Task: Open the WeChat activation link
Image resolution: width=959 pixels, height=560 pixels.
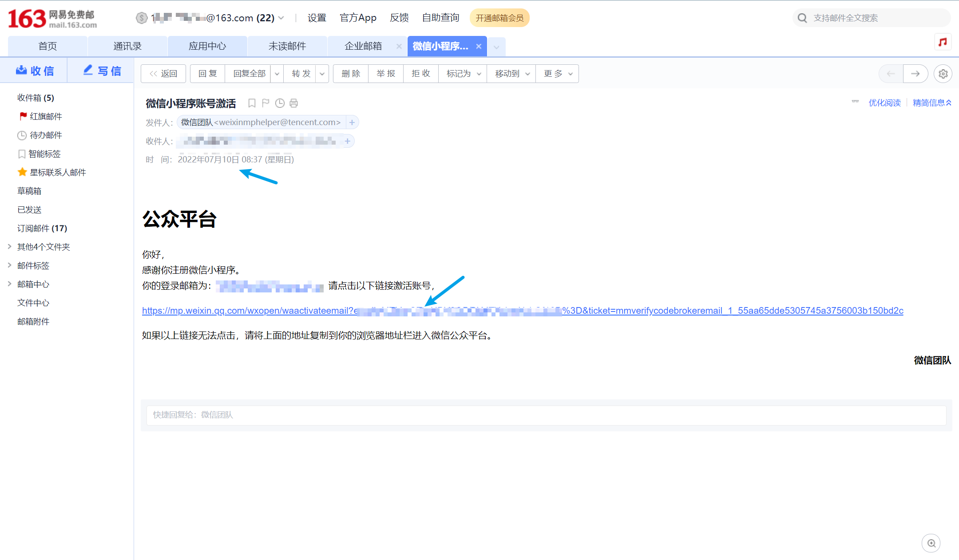Action: 523,311
